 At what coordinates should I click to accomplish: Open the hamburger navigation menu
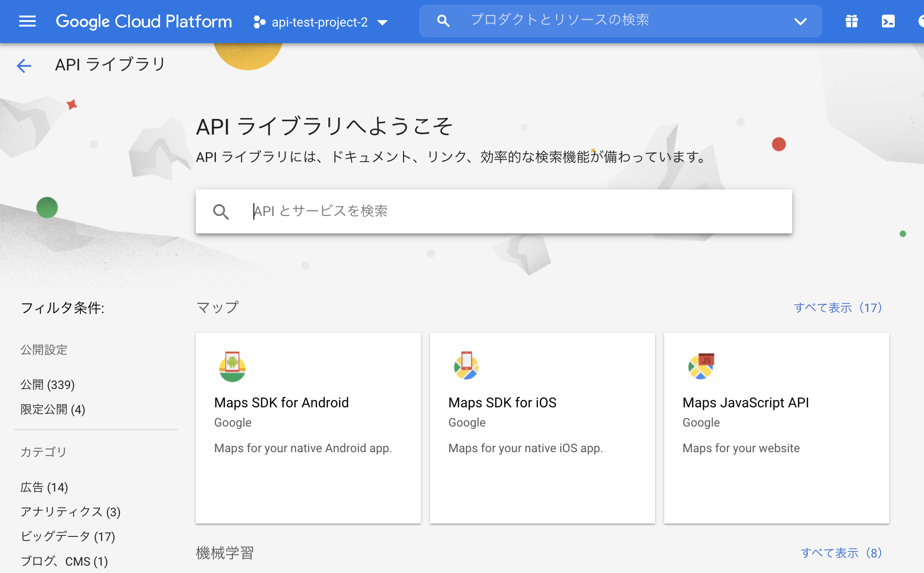coord(27,21)
